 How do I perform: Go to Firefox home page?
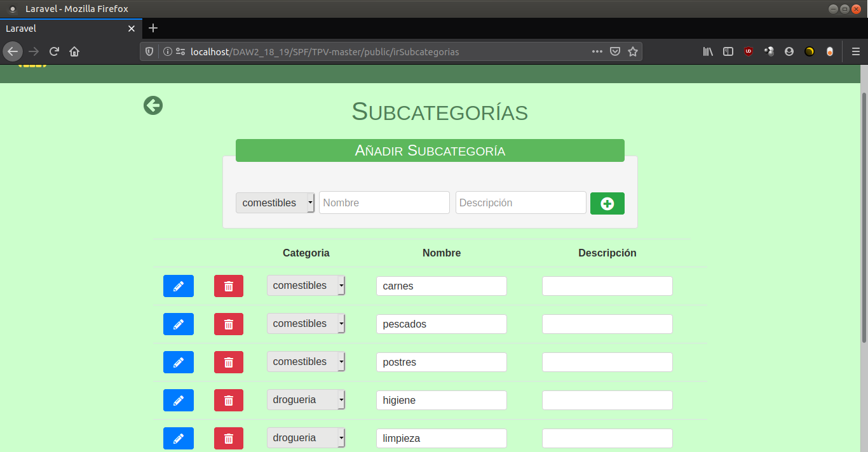pyautogui.click(x=74, y=52)
